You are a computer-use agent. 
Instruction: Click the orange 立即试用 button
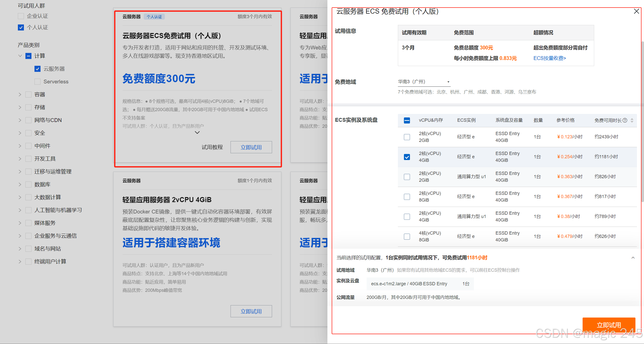[x=609, y=325]
